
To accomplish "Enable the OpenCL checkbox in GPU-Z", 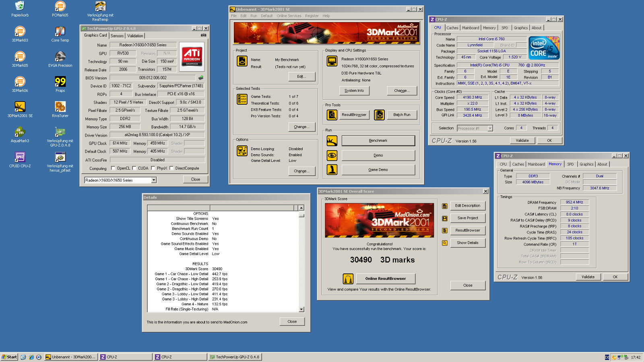I will [113, 168].
